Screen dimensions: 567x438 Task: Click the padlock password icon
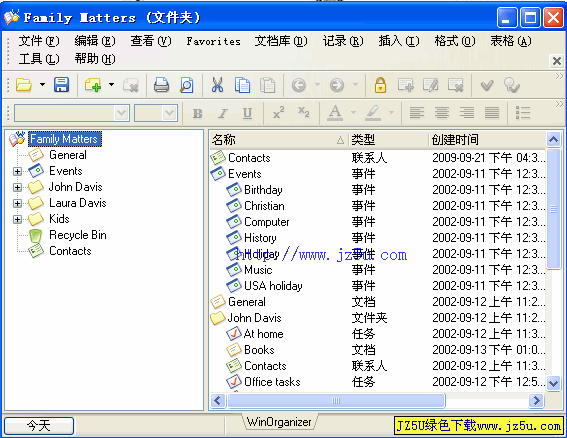[x=380, y=85]
